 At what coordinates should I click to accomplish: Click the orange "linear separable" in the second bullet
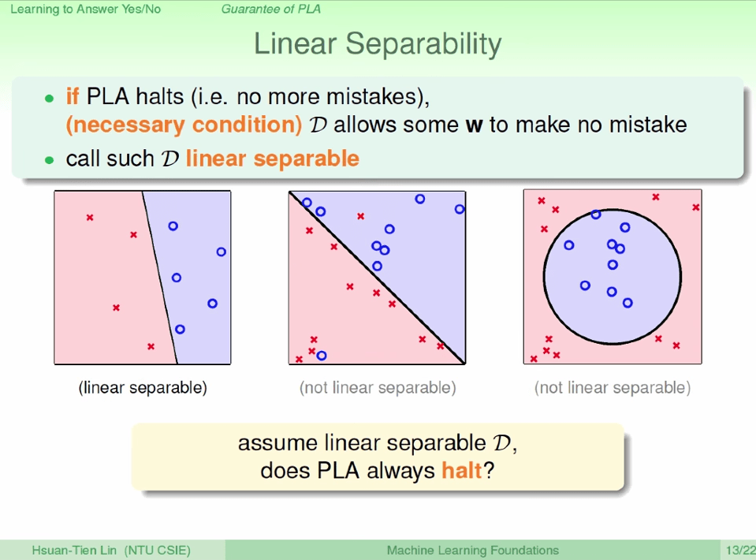273,159
